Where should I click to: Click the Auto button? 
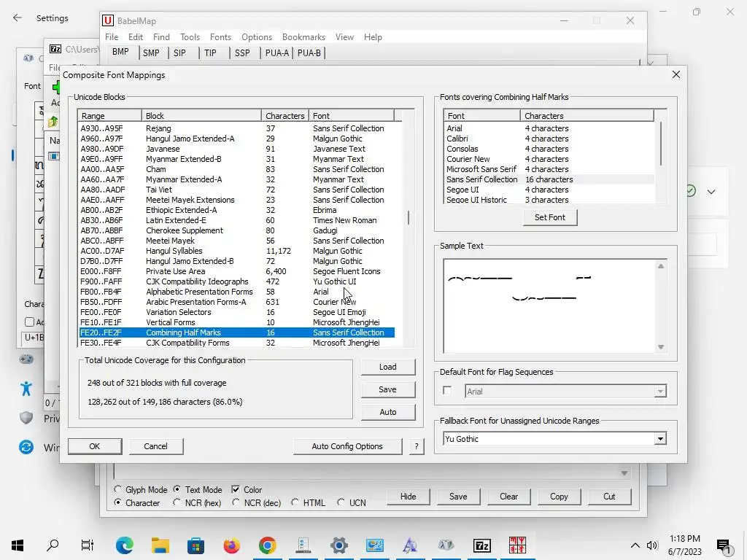tap(388, 412)
